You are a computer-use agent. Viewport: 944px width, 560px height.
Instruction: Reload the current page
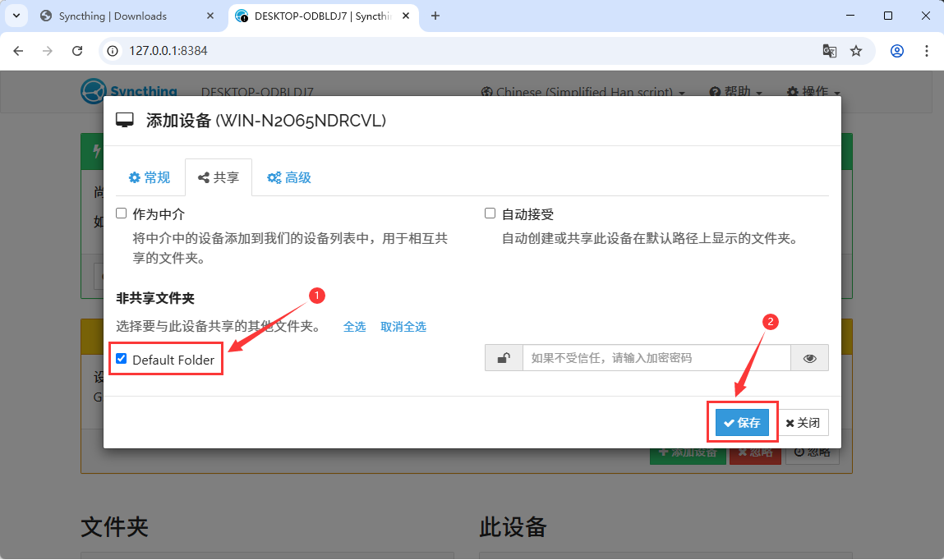coord(77,51)
